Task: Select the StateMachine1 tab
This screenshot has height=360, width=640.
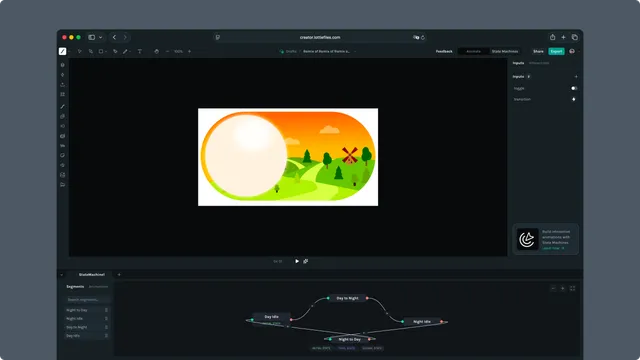Action: point(91,275)
